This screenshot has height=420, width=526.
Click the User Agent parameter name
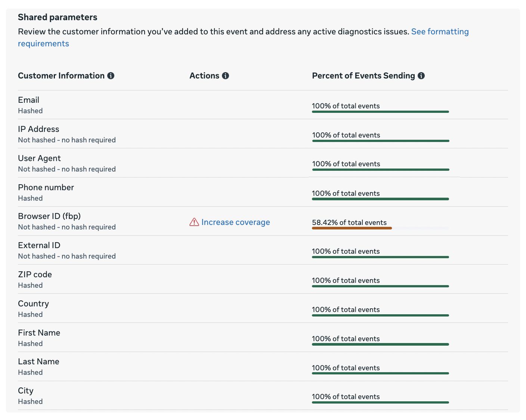click(x=39, y=158)
